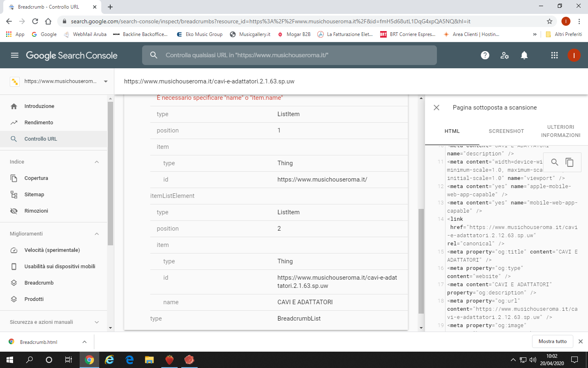588x368 pixels.
Task: Go back in browser history
Action: (9, 21)
